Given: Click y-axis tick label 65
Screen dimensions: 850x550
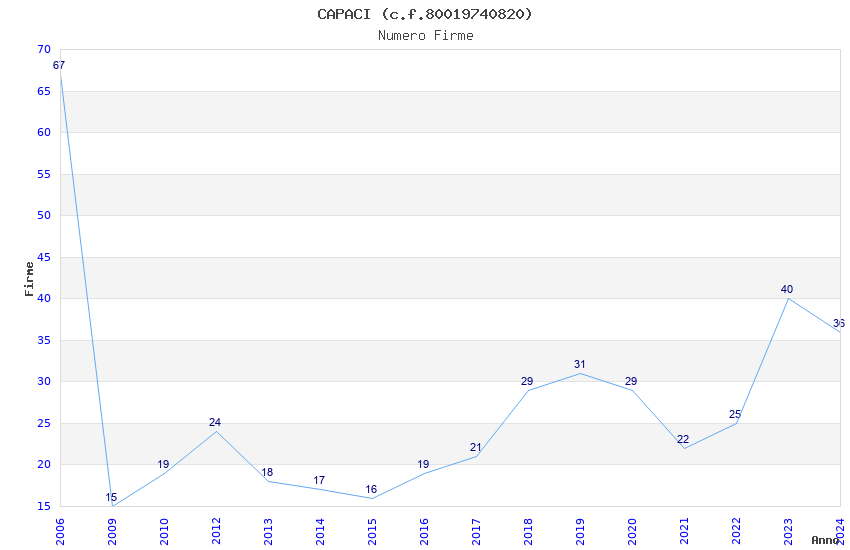Looking at the screenshot, I should 44,91.
